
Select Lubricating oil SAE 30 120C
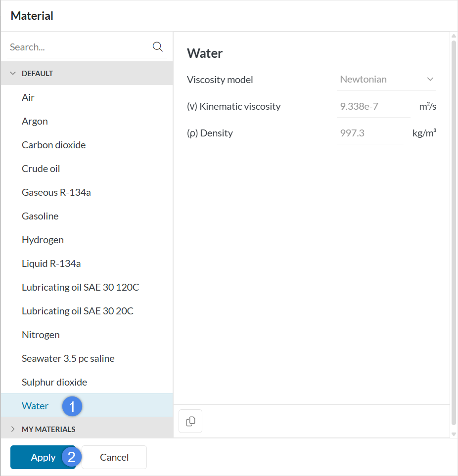point(80,287)
